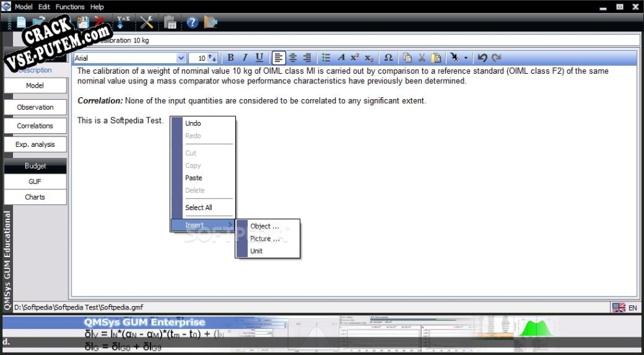
Task: Click the font size stepper arrows
Action: (212, 58)
